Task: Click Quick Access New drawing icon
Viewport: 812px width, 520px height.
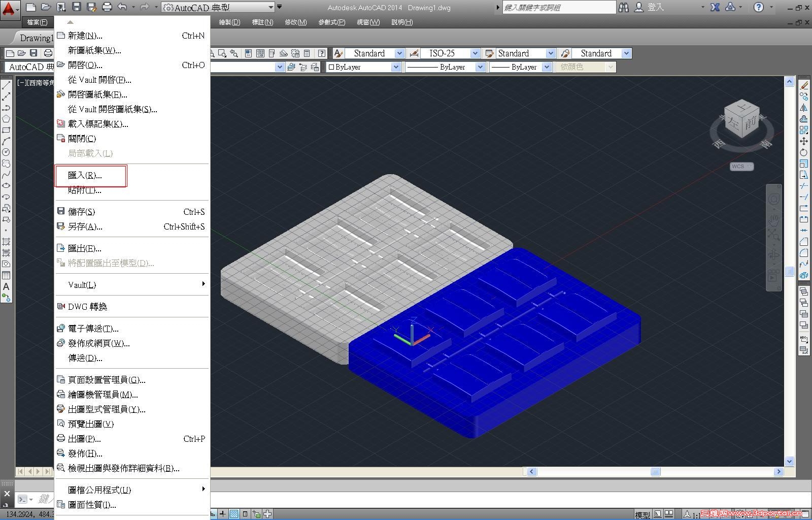Action: tap(31, 7)
